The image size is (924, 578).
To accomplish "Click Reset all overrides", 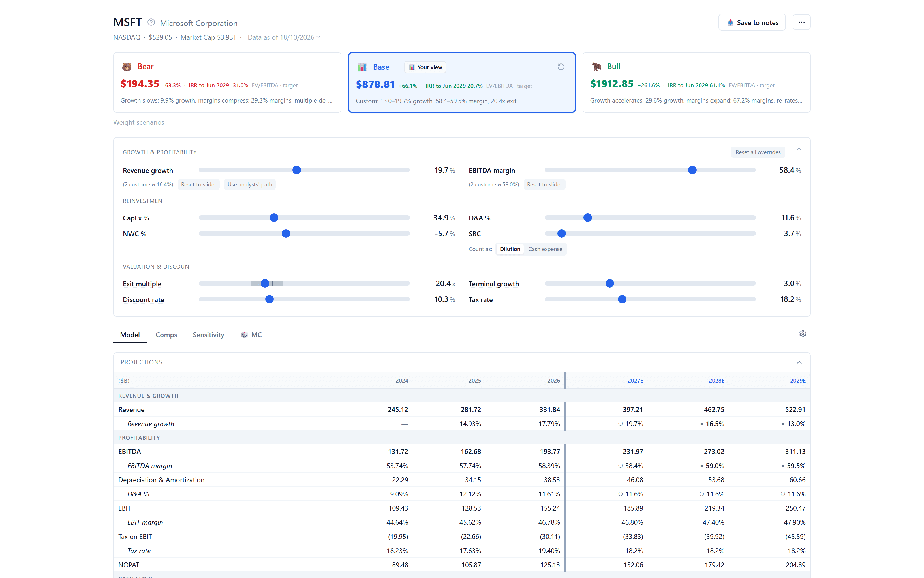I will [758, 152].
